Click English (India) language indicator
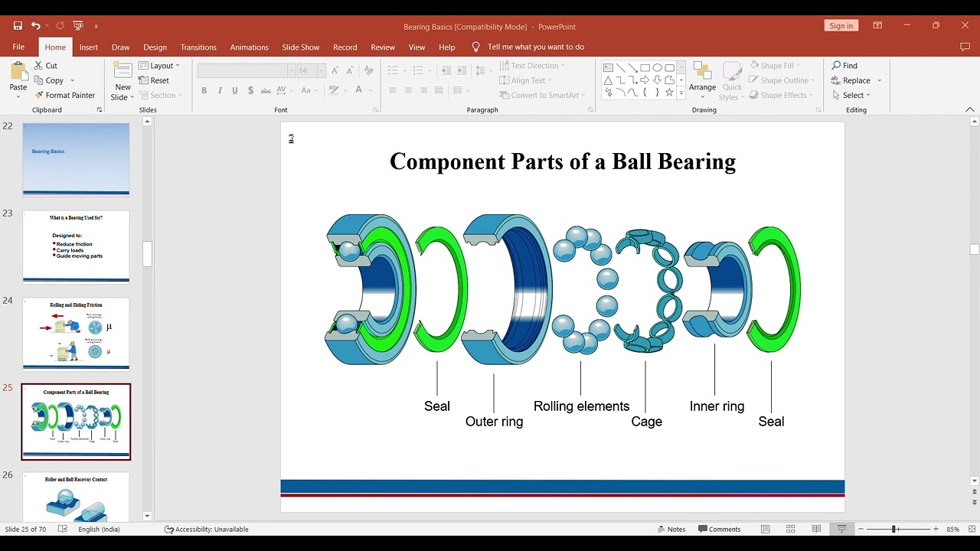The image size is (980, 551). pos(99,529)
